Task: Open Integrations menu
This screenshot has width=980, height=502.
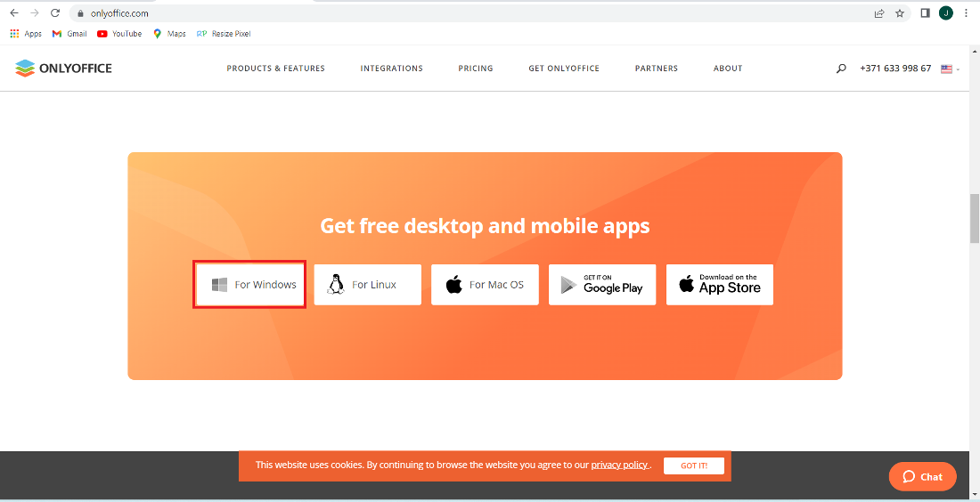Action: [391, 69]
